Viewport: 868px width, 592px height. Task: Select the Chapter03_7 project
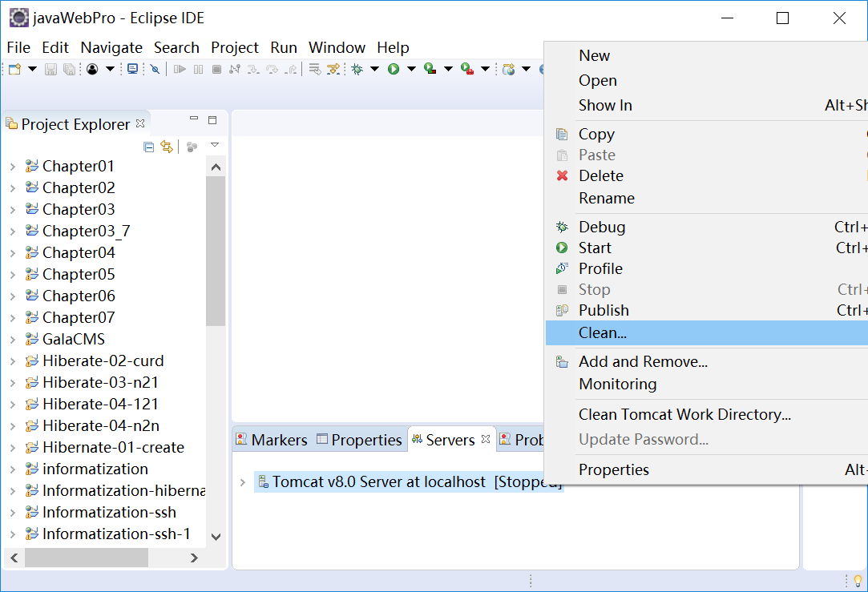[86, 232]
